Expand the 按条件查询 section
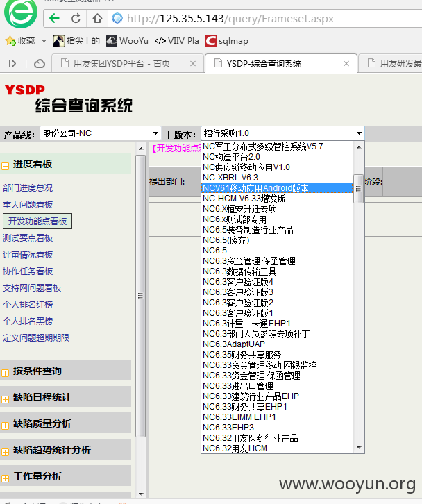This screenshot has width=422, height=504. point(6,373)
